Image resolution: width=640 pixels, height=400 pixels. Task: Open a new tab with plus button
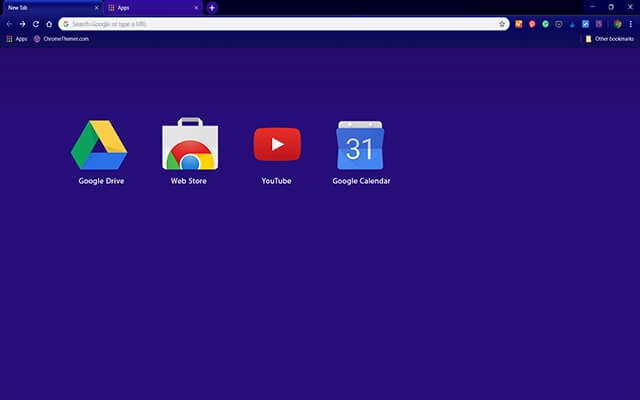[x=212, y=8]
